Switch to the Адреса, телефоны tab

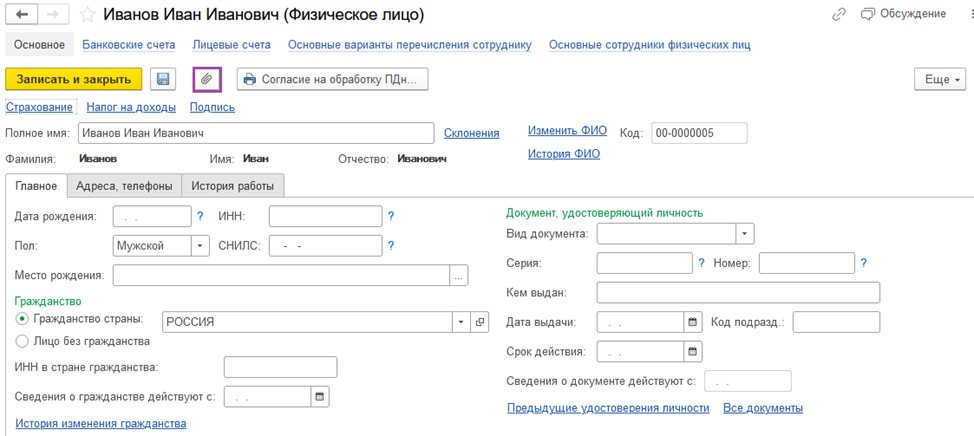124,185
